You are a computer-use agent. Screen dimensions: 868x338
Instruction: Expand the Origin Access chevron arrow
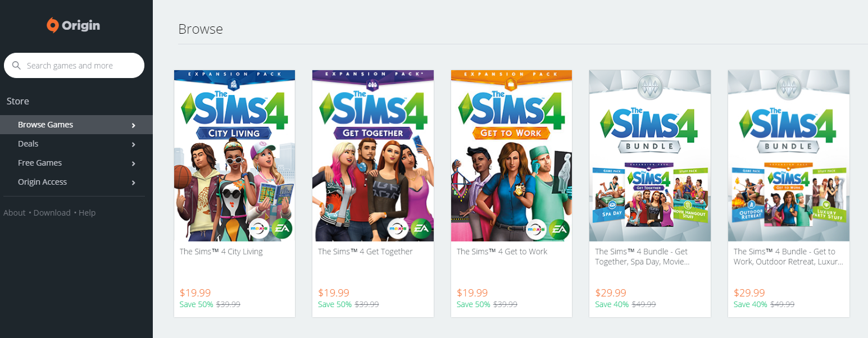tap(133, 182)
